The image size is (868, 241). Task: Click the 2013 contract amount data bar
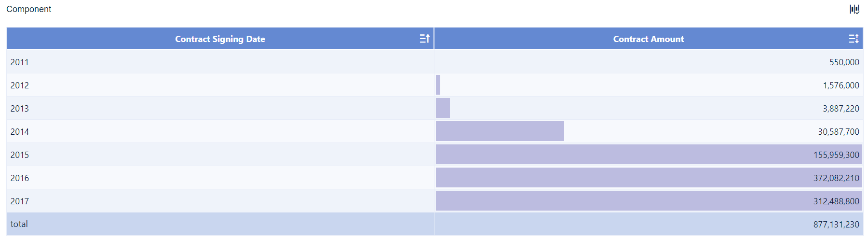click(x=443, y=108)
